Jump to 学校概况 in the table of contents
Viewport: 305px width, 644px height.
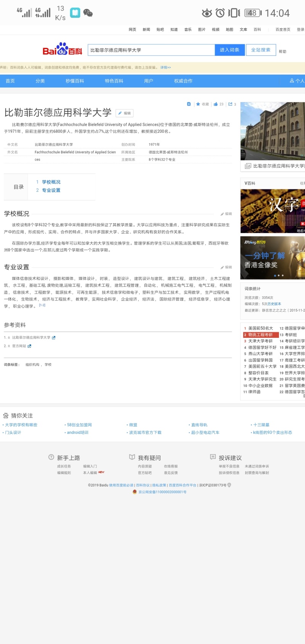51,182
